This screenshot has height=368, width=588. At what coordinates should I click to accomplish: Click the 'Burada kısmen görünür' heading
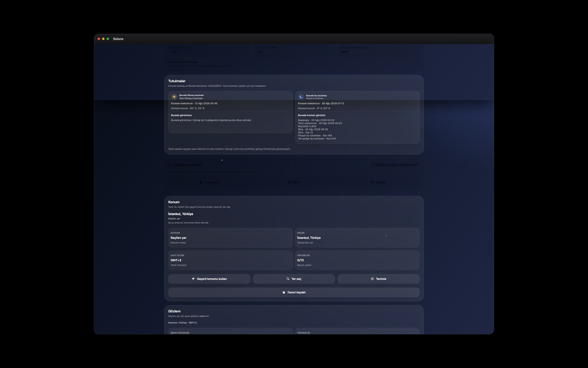(312, 115)
